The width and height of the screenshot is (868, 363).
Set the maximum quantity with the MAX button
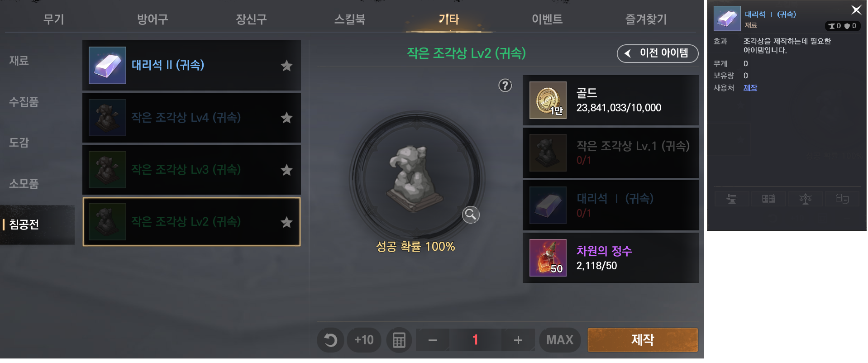pos(560,340)
